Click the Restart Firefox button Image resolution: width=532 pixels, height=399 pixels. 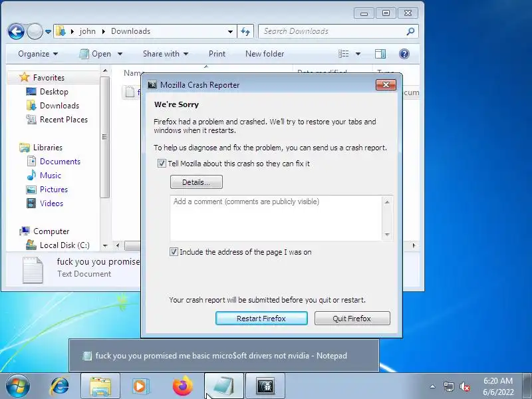tap(261, 319)
